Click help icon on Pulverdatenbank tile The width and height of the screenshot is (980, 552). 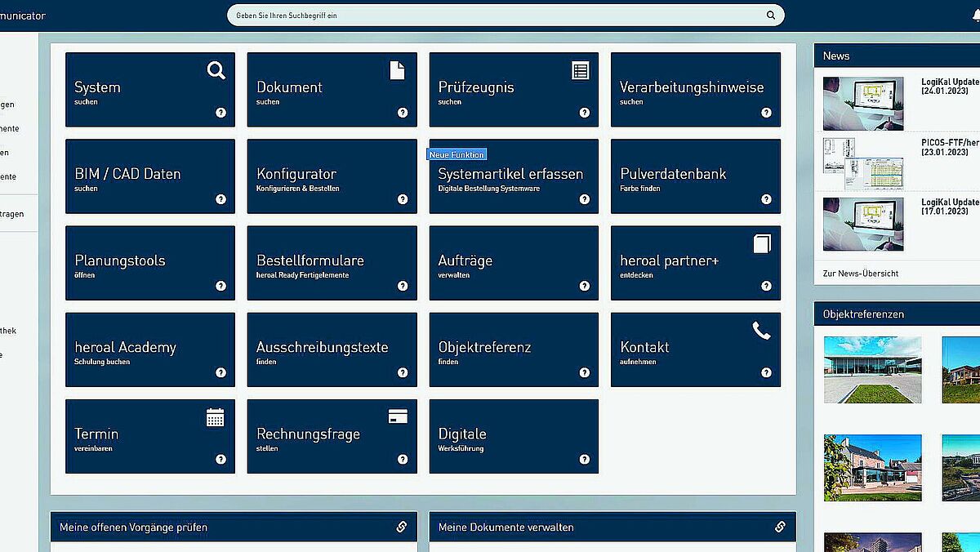tap(766, 199)
